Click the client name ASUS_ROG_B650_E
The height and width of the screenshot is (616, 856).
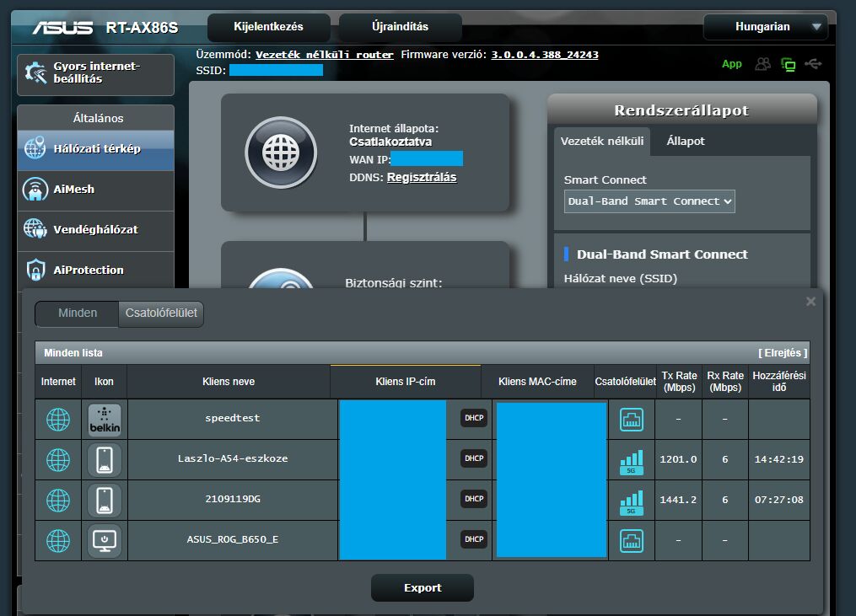coord(233,539)
